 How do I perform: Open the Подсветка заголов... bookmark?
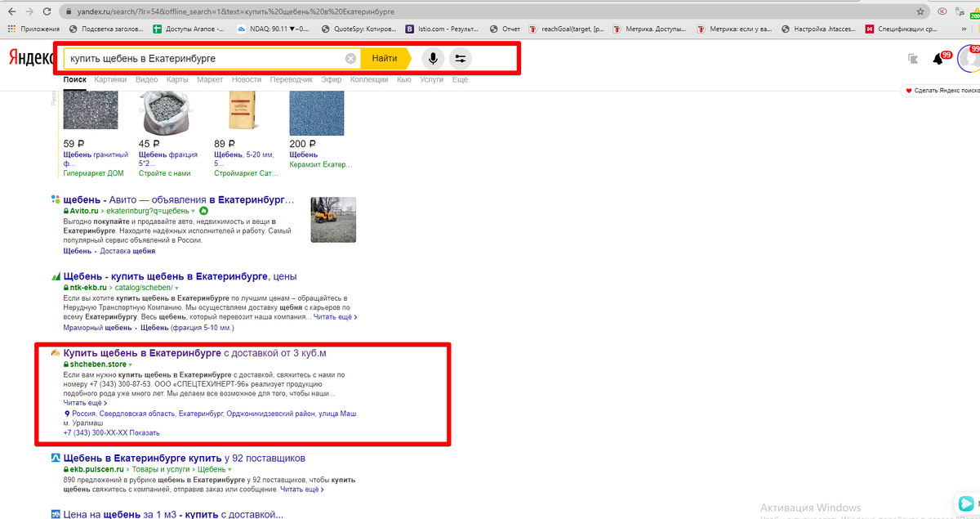click(x=107, y=29)
